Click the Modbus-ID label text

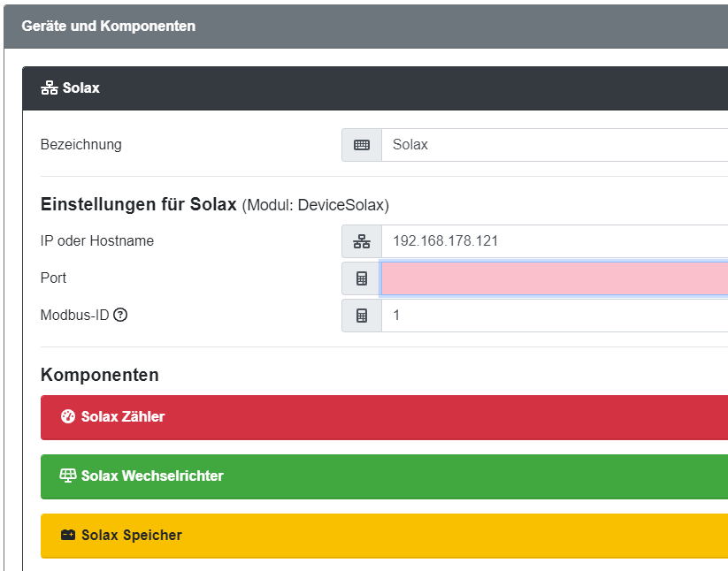coord(75,315)
